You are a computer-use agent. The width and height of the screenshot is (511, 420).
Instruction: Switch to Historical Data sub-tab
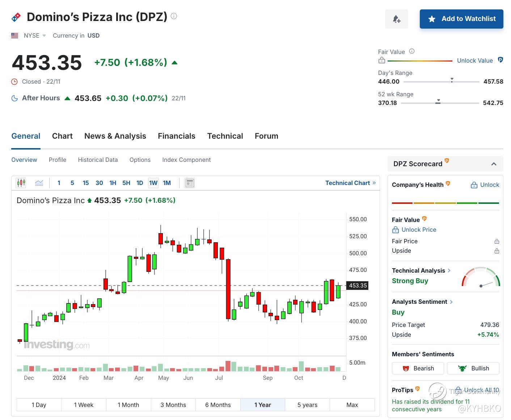(x=98, y=160)
